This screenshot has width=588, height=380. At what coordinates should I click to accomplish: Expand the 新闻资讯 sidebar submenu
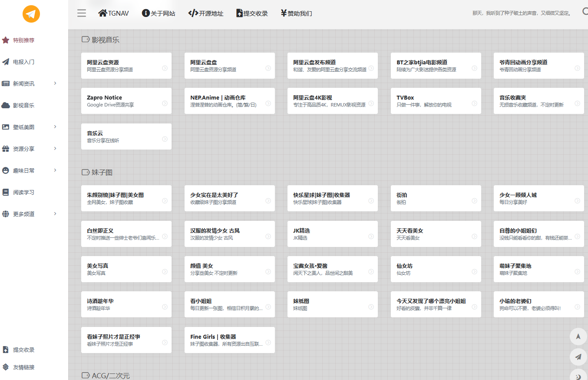(x=55, y=83)
